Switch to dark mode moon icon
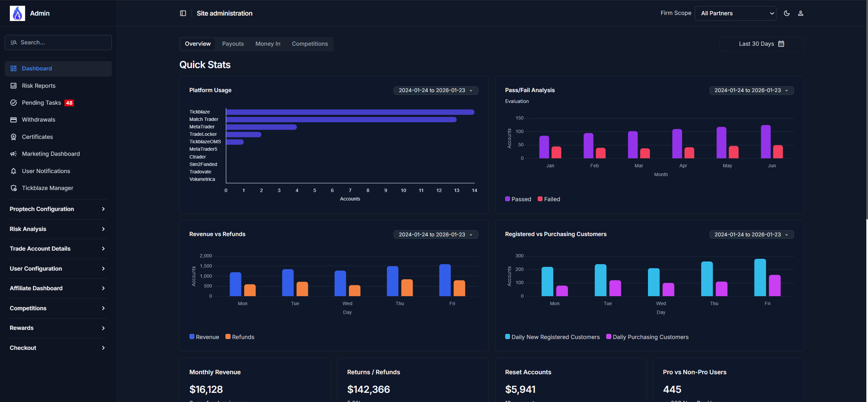The image size is (868, 402). click(x=787, y=13)
